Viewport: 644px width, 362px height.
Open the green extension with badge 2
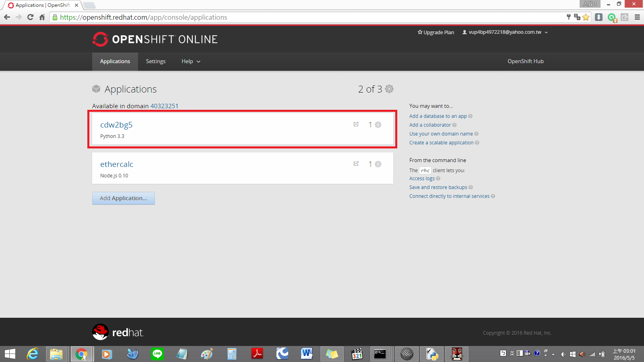coord(612,17)
